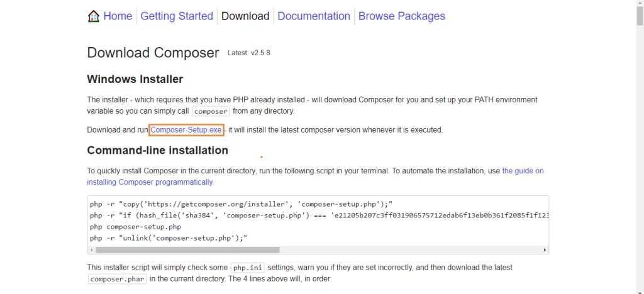Open the guide on installing Composer programmatically
The height and width of the screenshot is (294, 644).
point(315,177)
